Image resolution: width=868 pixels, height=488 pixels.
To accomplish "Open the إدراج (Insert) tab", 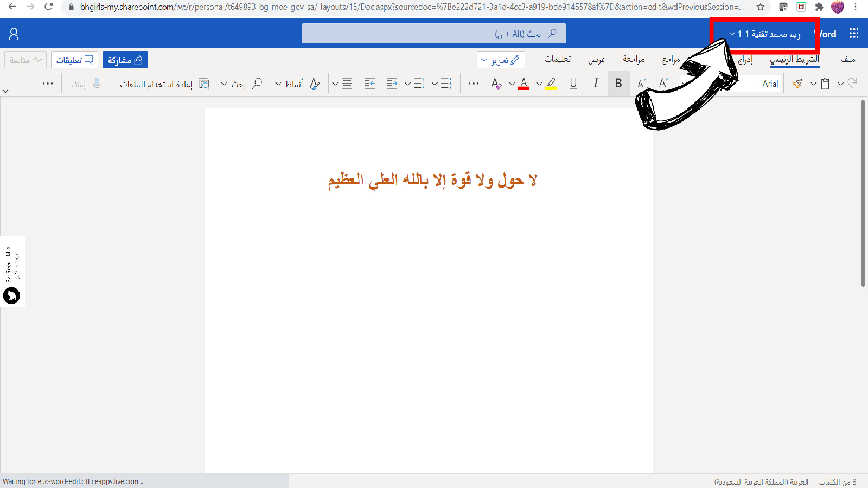I will tap(745, 59).
